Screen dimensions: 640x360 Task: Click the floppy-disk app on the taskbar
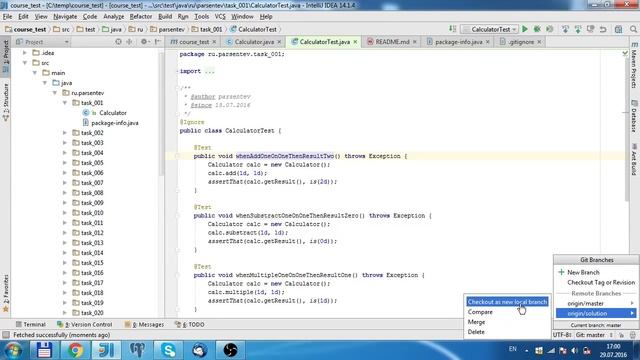pyautogui.click(x=44, y=350)
